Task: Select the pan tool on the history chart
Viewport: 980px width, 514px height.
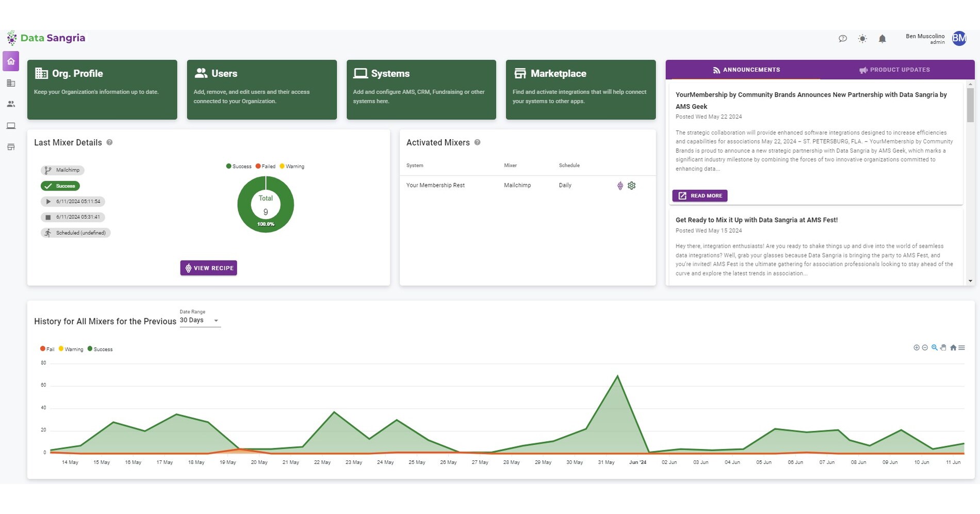Action: 944,348
